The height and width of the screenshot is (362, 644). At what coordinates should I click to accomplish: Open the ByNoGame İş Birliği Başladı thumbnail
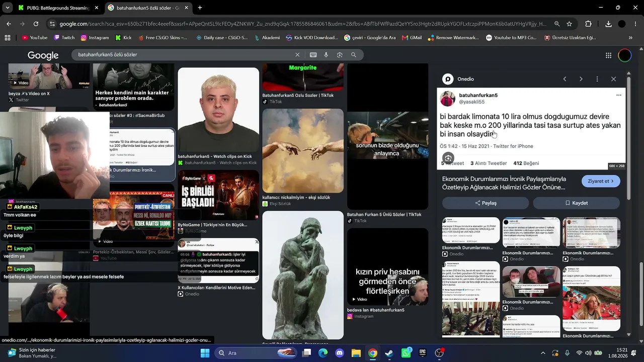pos(218,195)
